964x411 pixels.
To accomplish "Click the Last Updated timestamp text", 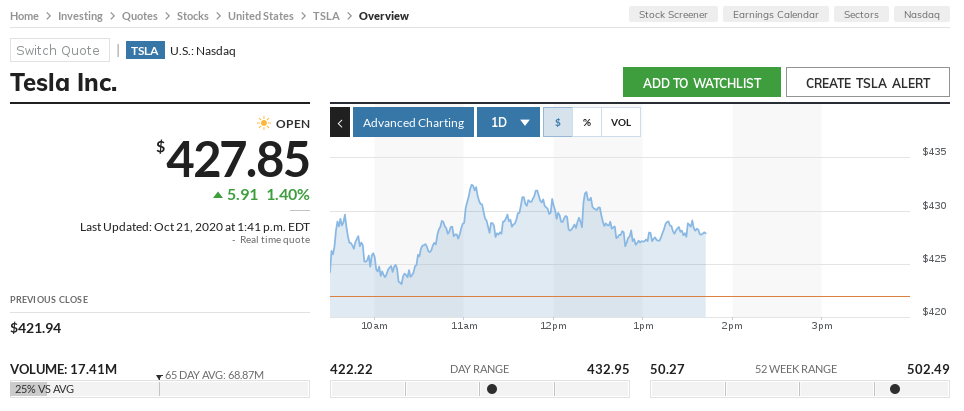I will 195,227.
